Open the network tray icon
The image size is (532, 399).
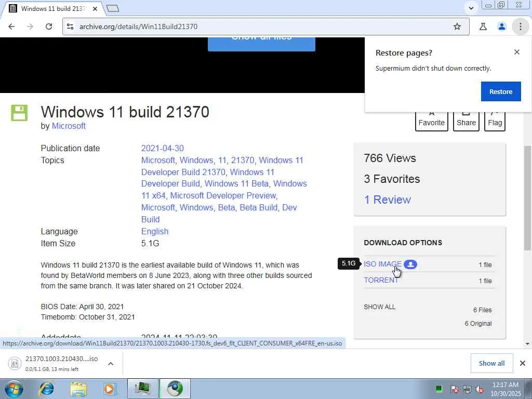(467, 389)
